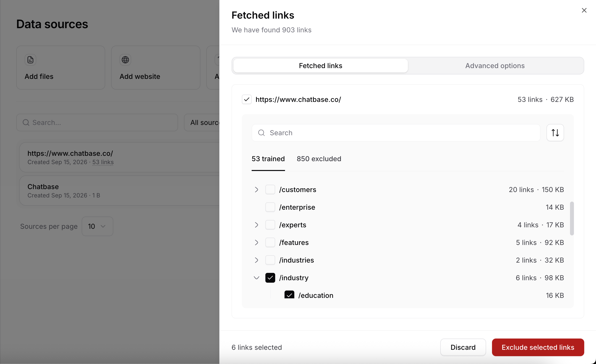Select the 53 trained tab
The height and width of the screenshot is (364, 596).
pos(268,159)
